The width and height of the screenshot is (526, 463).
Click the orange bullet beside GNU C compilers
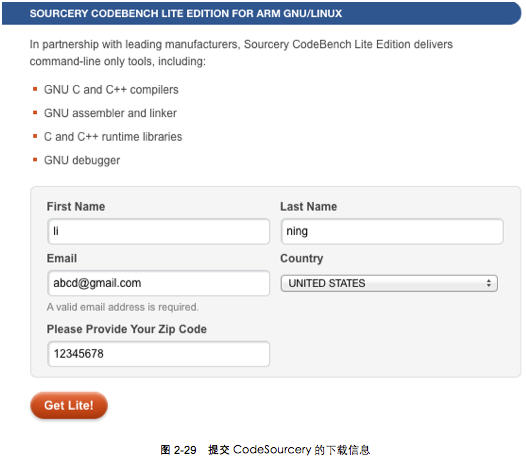click(35, 89)
